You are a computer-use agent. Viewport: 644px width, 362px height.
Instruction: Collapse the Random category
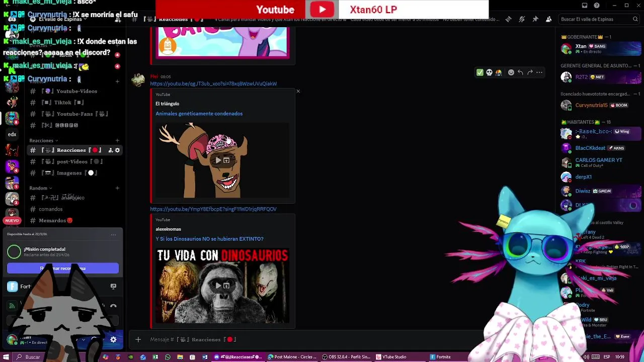pos(40,188)
